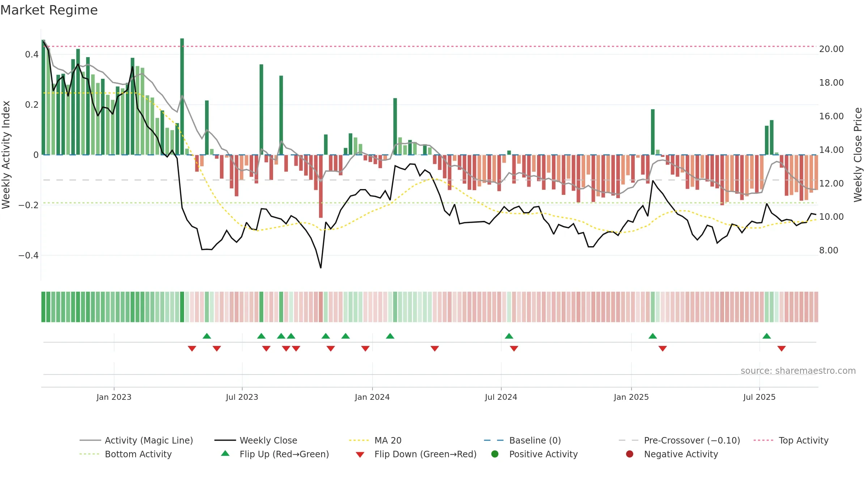Toggle the Baseline (0) legend entry
Screen dimensions: 868x488
tap(522, 440)
